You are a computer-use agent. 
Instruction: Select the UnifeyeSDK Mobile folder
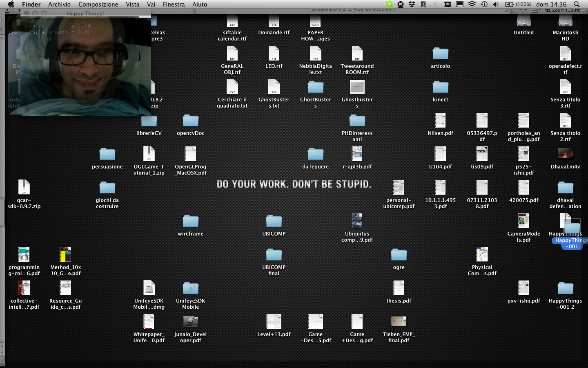click(190, 289)
